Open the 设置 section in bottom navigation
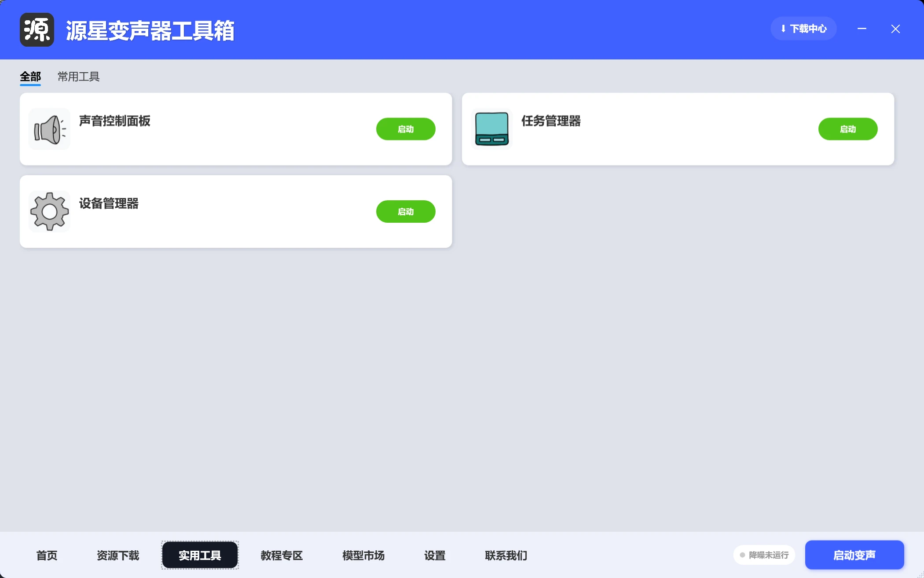Image resolution: width=924 pixels, height=578 pixels. (x=434, y=555)
